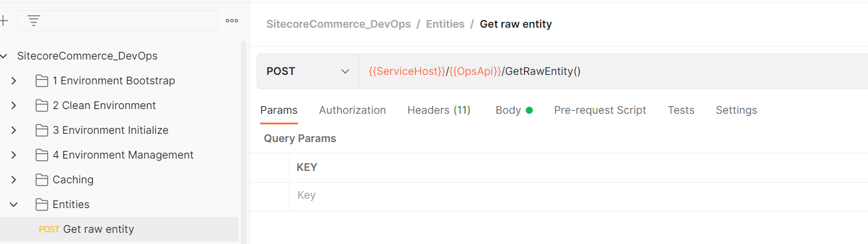Click the Query Params heading
This screenshot has width=868, height=244.
(x=300, y=139)
